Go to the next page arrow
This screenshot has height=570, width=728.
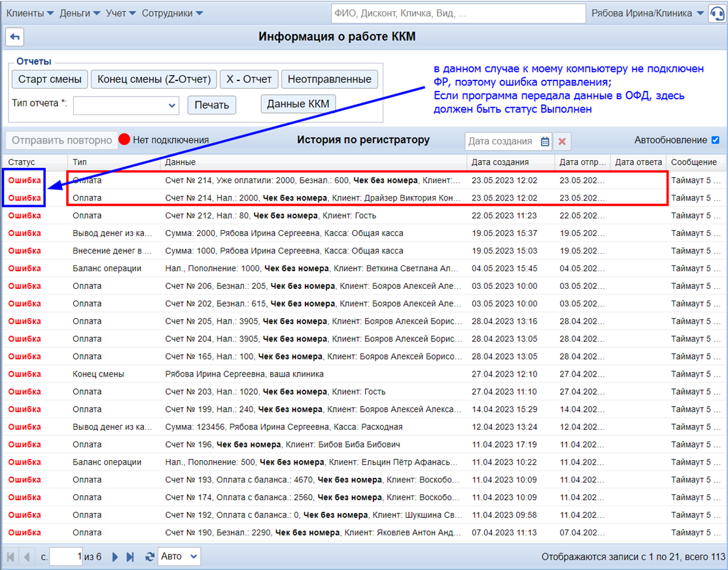(115, 557)
